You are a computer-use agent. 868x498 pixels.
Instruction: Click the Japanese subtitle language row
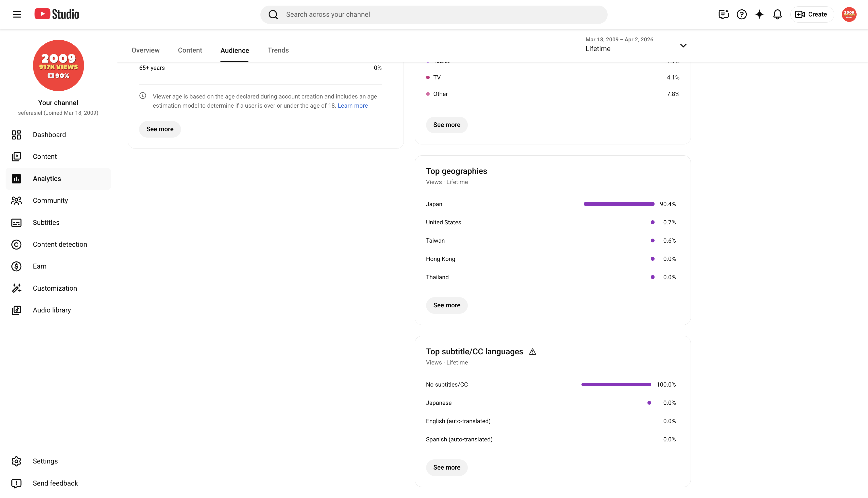[x=551, y=403]
